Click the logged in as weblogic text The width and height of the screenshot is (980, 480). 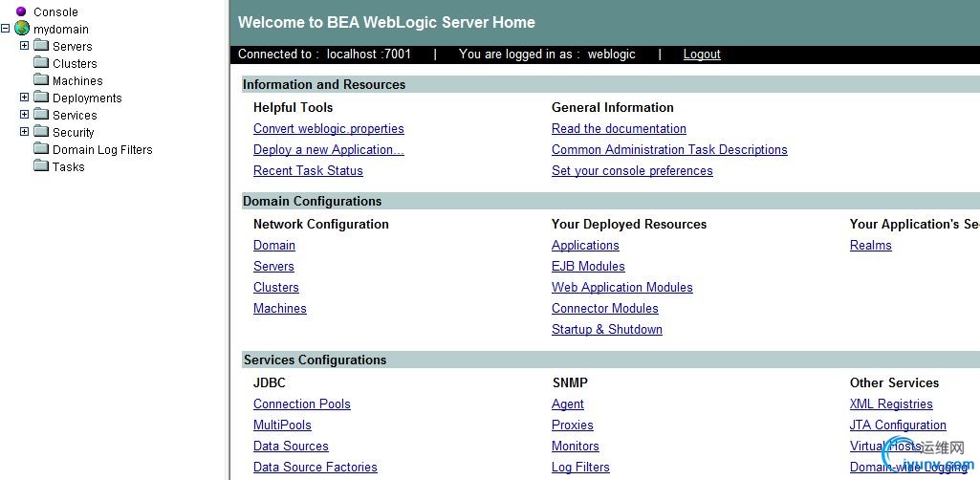pyautogui.click(x=547, y=55)
